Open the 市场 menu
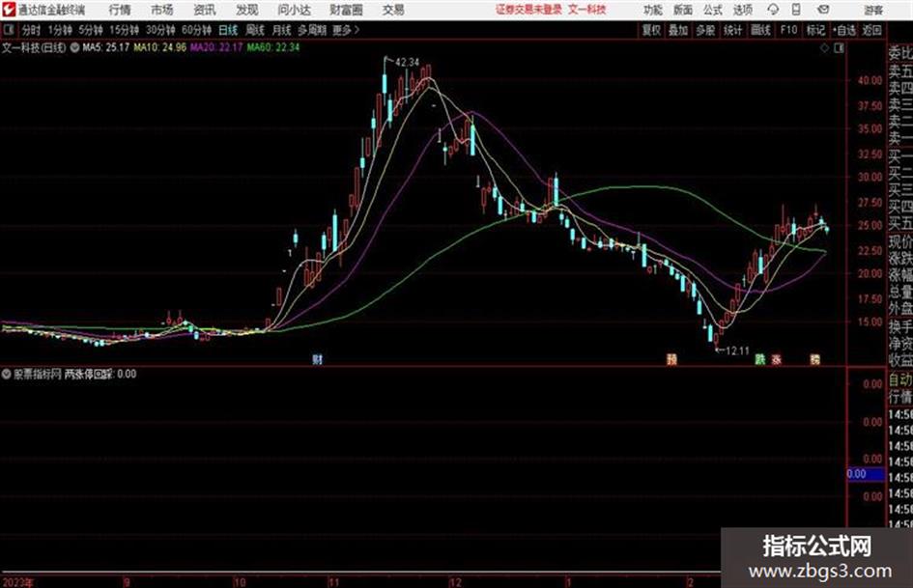 (162, 10)
